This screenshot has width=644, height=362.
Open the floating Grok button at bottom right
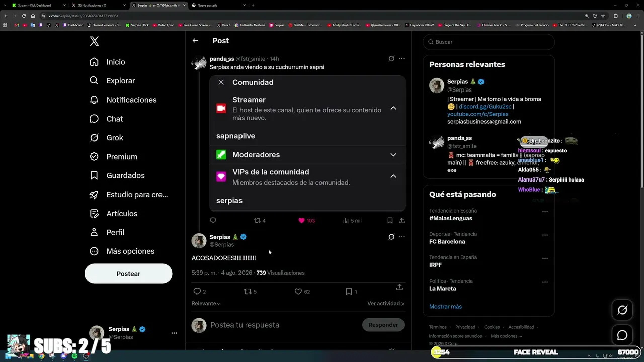coord(622,310)
